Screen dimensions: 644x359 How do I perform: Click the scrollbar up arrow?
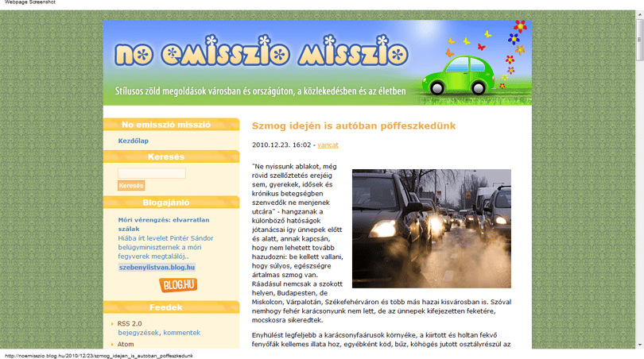click(x=639, y=14)
